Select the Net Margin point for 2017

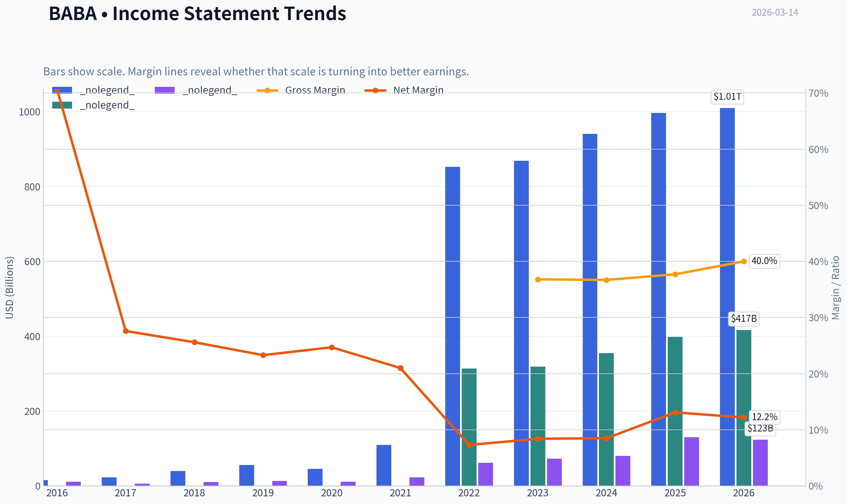pos(126,331)
